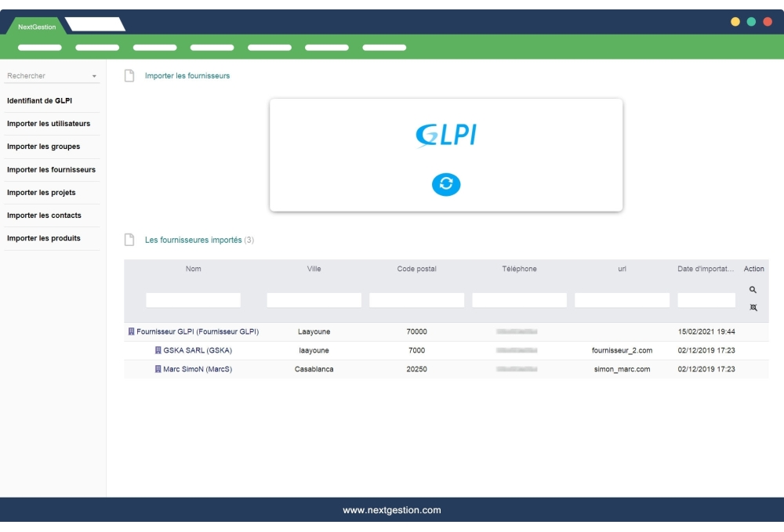
Task: Click the Ville filter field
Action: (x=314, y=299)
